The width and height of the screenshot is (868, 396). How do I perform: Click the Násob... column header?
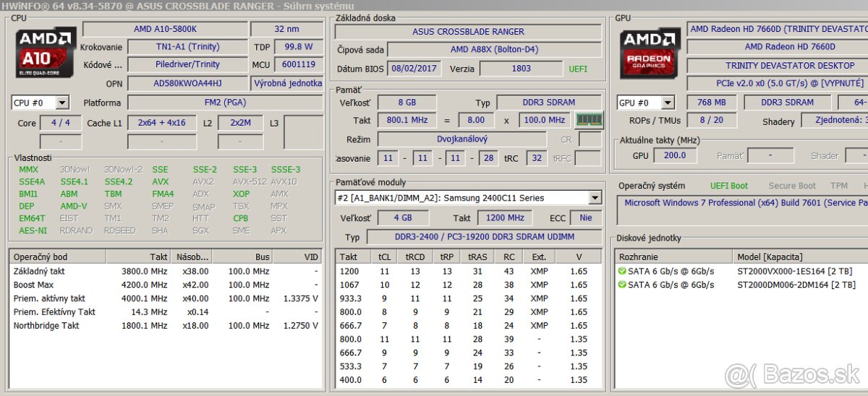tap(191, 257)
